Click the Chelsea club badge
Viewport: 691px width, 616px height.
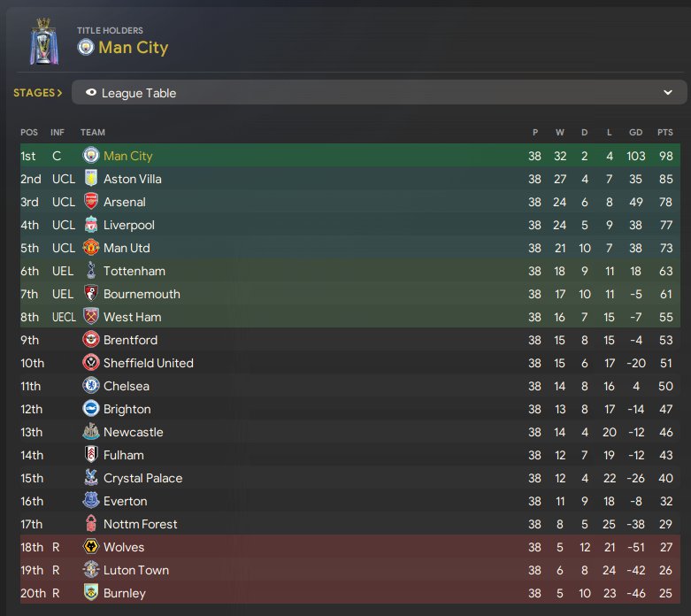[x=91, y=386]
